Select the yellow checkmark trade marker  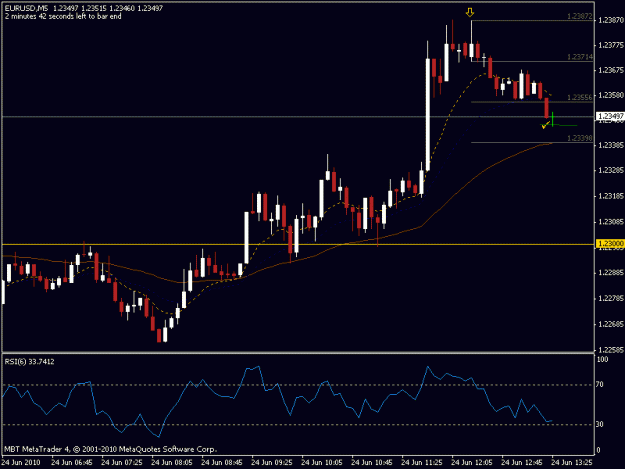click(x=545, y=125)
